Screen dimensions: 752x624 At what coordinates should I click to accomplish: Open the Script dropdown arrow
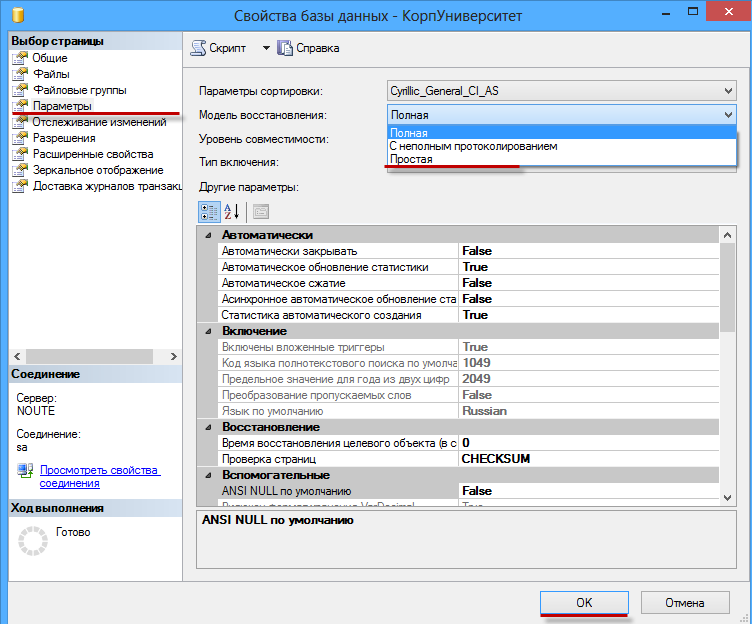click(266, 48)
